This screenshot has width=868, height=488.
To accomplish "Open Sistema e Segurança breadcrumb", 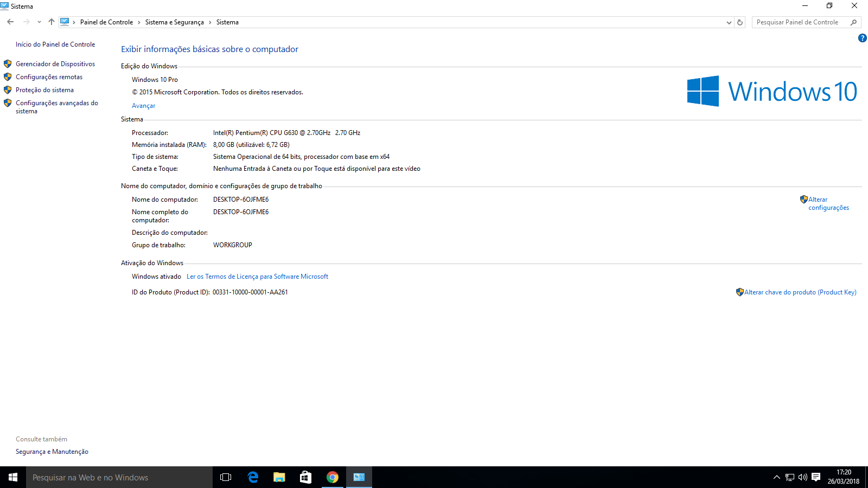I will tap(175, 22).
